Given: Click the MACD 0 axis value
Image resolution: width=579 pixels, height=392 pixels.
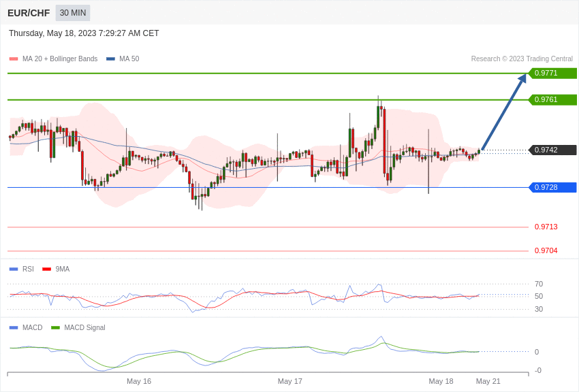Looking at the screenshot, I should (x=537, y=352).
